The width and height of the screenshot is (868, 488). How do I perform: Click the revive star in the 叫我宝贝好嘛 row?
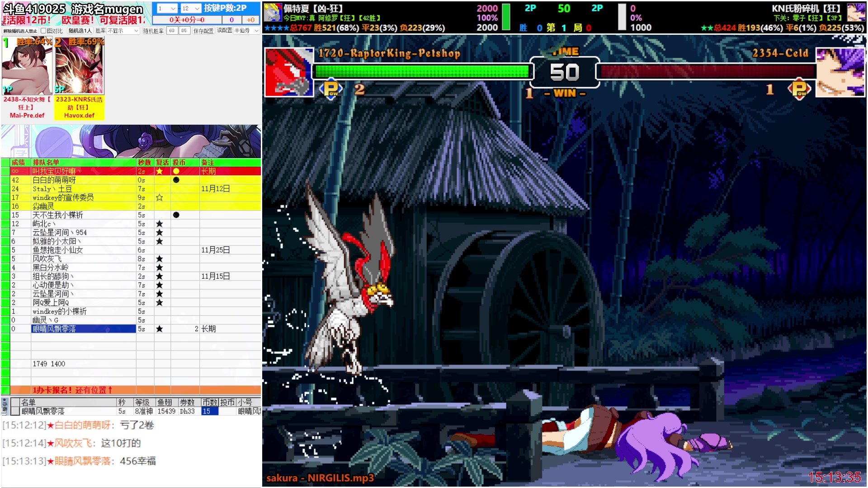pyautogui.click(x=160, y=171)
